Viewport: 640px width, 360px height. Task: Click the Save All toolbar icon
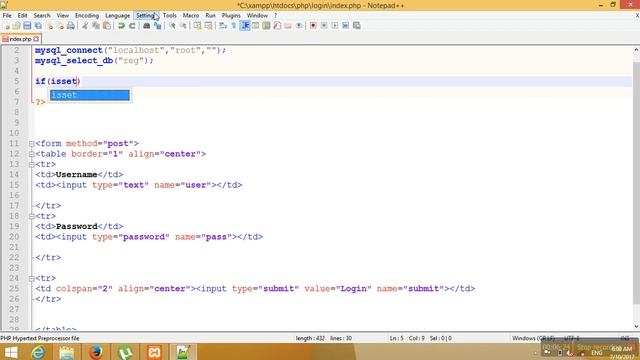click(38, 26)
